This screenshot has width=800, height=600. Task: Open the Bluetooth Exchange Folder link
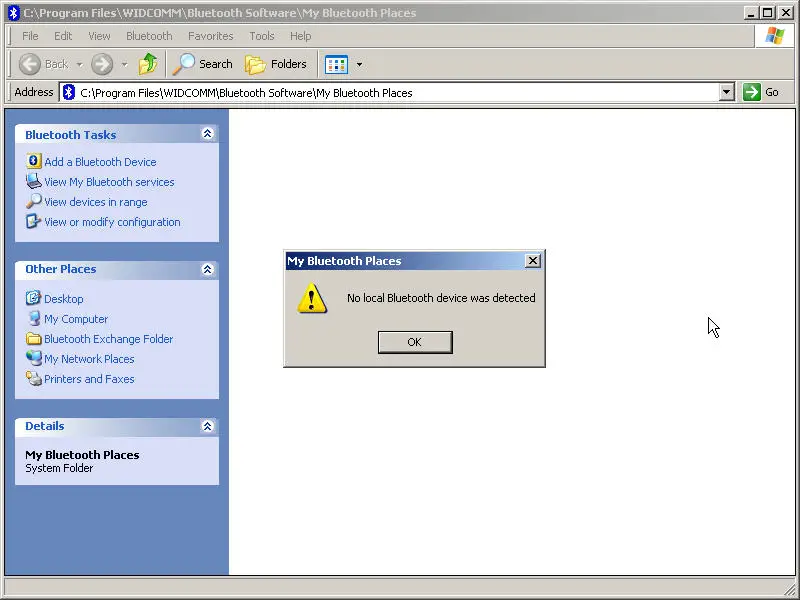[109, 339]
